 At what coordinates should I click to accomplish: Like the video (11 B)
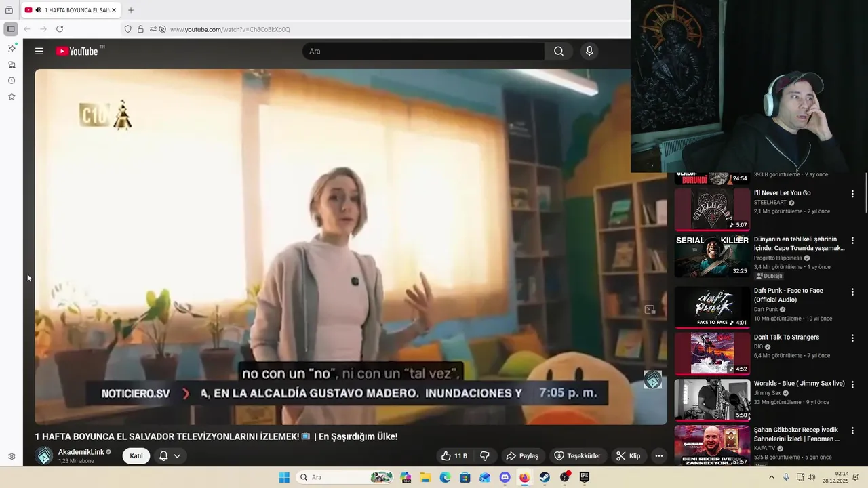454,456
